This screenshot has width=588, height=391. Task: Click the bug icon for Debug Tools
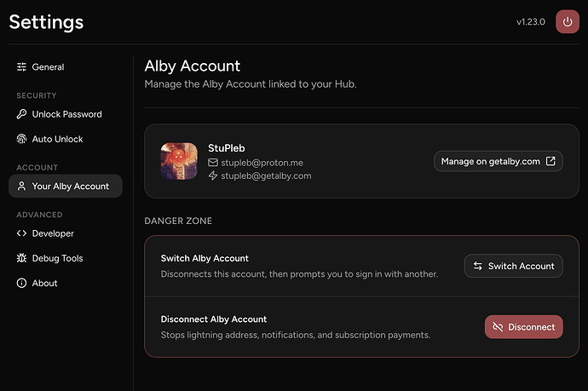point(22,258)
